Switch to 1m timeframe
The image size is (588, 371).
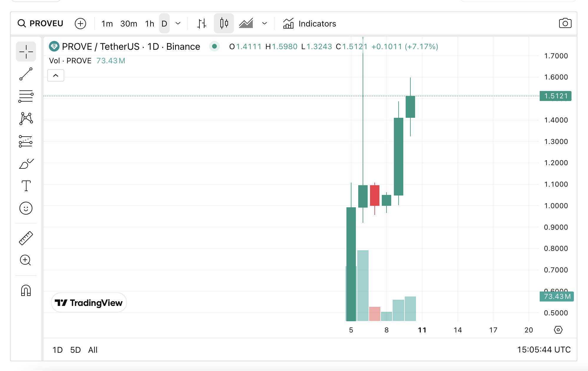107,24
